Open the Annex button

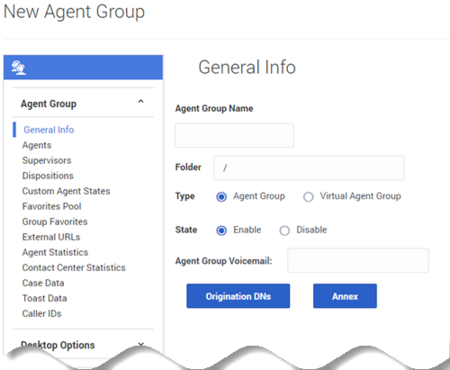pos(345,296)
